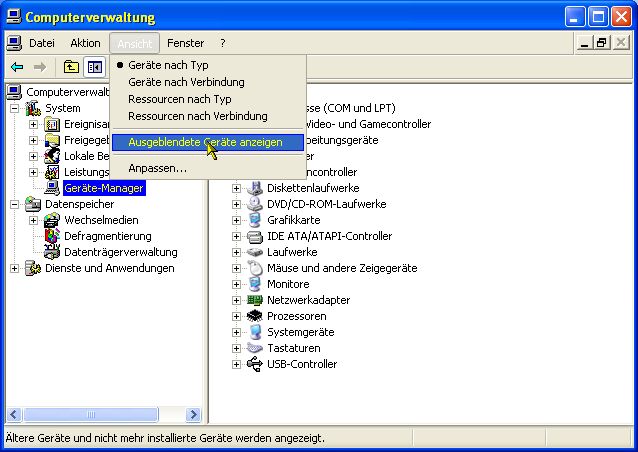Open the Aktion menu
638x452 pixels.
(85, 43)
